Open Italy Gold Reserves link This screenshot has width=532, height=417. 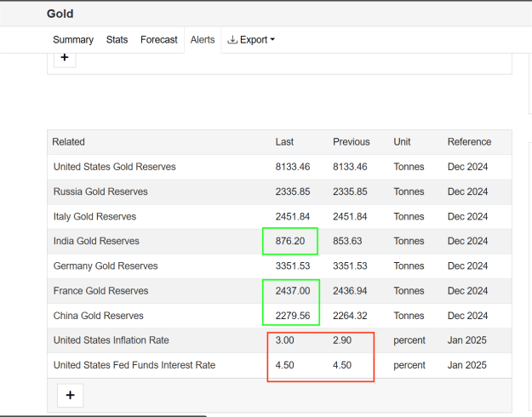[94, 216]
